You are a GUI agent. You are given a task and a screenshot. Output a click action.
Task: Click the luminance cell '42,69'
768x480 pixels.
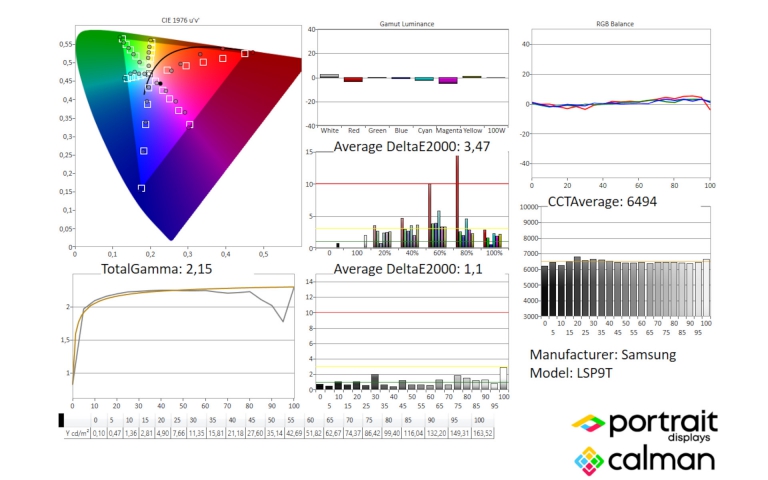(294, 433)
